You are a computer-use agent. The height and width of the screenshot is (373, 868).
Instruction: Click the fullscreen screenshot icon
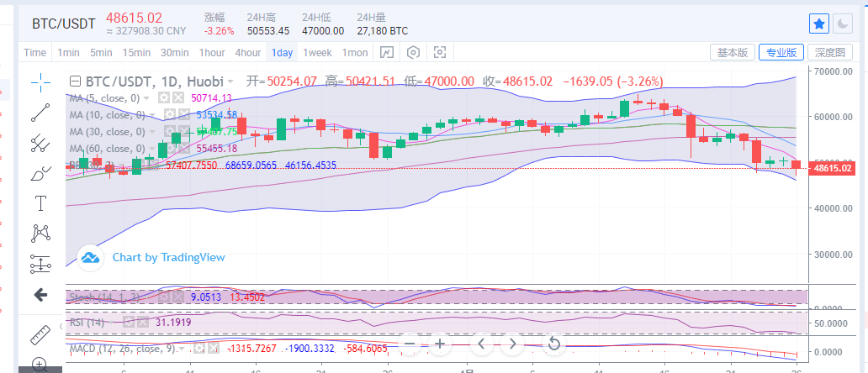pos(439,52)
